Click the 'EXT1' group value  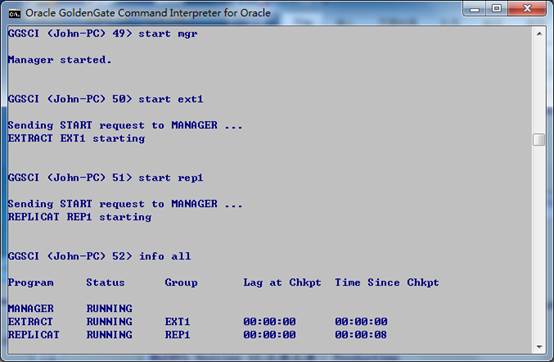(177, 321)
